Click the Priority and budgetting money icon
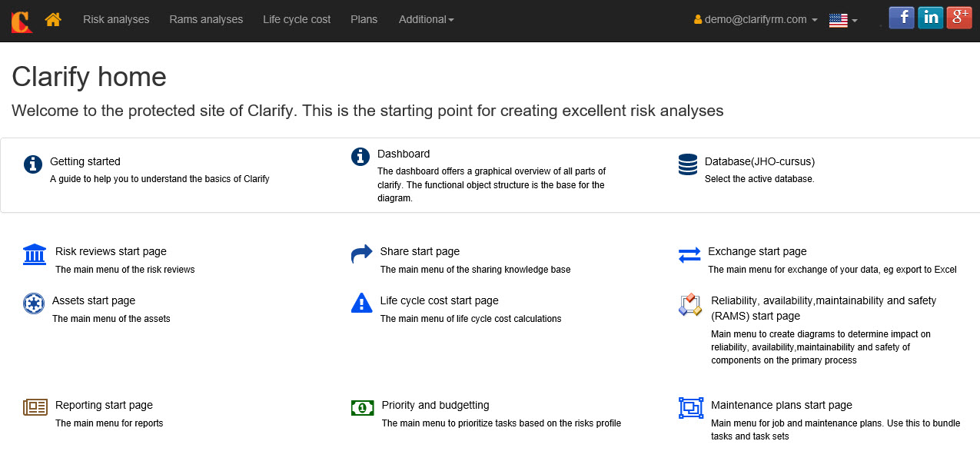The height and width of the screenshot is (461, 980). [x=362, y=408]
